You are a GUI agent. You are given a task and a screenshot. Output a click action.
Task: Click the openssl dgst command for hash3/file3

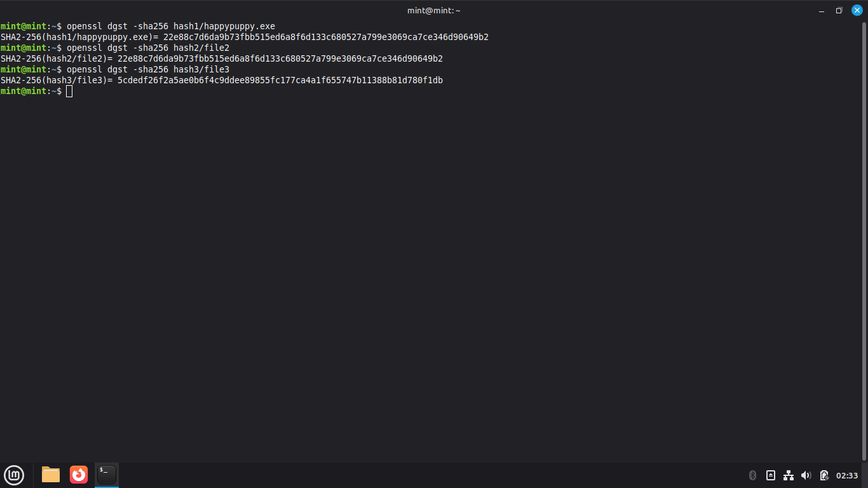pos(147,70)
